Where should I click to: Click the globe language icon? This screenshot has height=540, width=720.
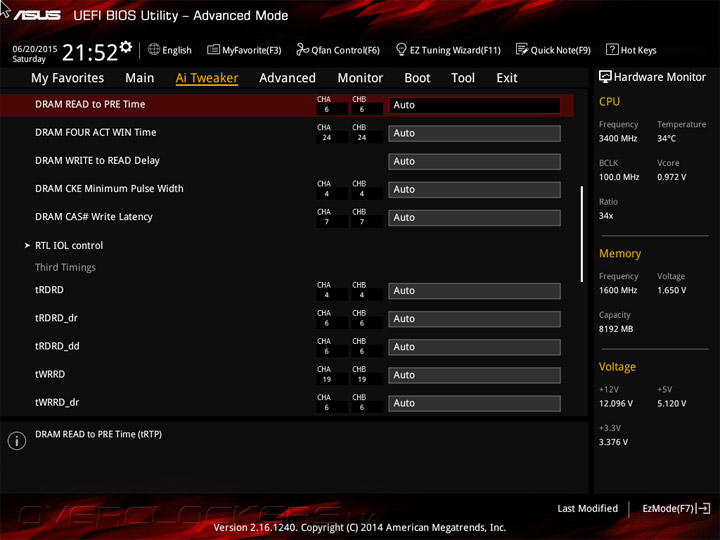[x=154, y=50]
